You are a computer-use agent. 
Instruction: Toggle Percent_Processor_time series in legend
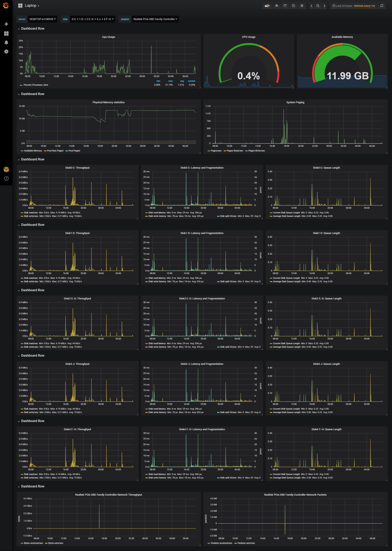pos(36,85)
